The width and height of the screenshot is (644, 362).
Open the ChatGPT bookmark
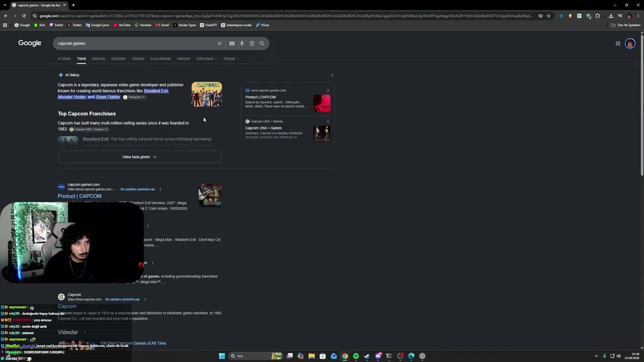(208, 25)
